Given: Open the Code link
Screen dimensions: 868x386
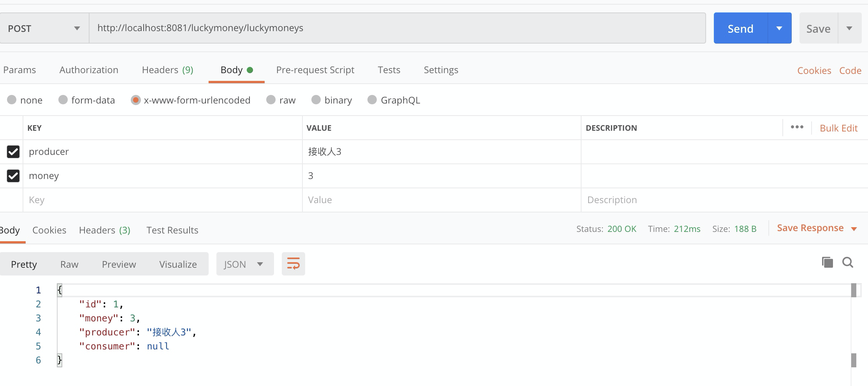Looking at the screenshot, I should [850, 70].
